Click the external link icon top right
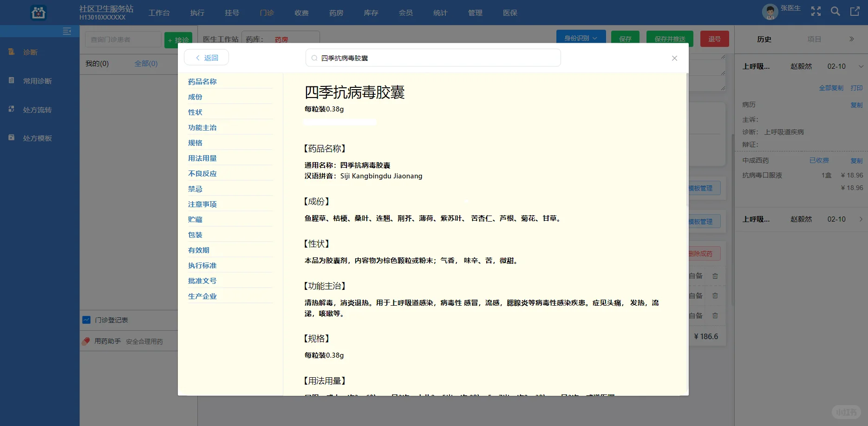868x426 pixels. click(855, 12)
